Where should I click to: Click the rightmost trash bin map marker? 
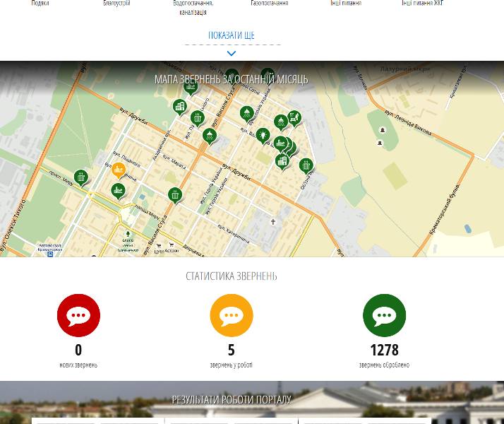306,166
